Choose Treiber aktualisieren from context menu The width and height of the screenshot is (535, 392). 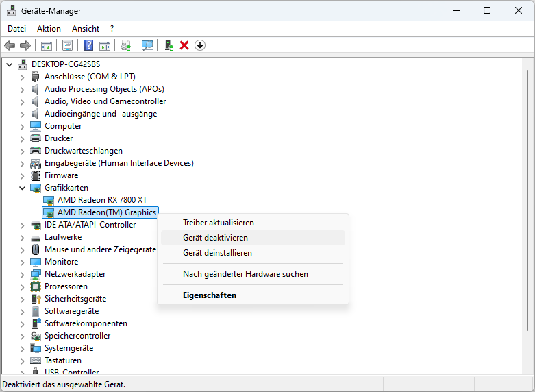pyautogui.click(x=253, y=223)
